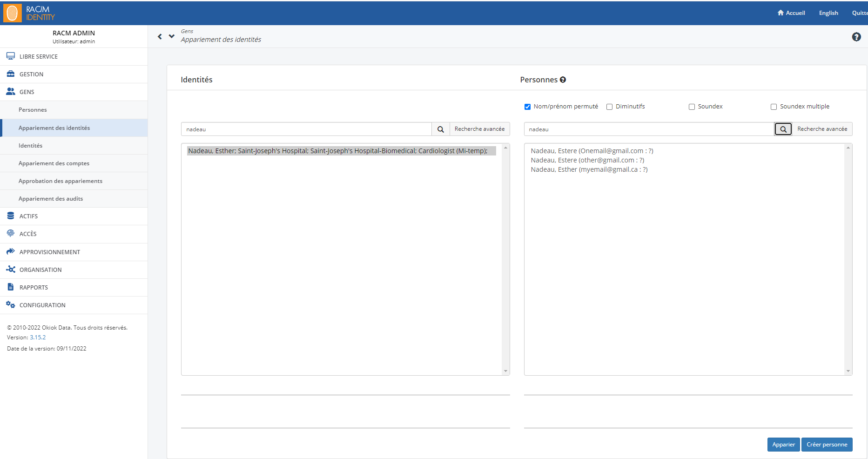The height and width of the screenshot is (459, 868).
Task: Select identity Nadeau, Esther Saint-Joseph's Hospital
Action: (x=341, y=151)
